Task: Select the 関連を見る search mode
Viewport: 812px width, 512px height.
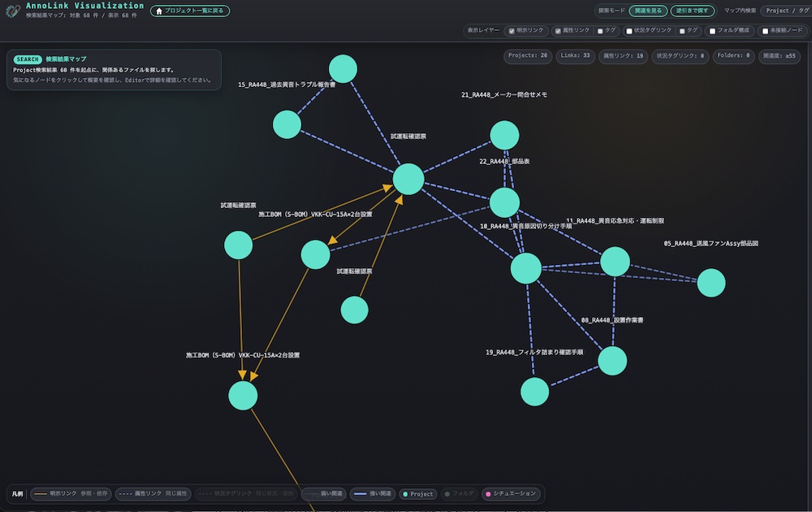Action: coord(648,11)
